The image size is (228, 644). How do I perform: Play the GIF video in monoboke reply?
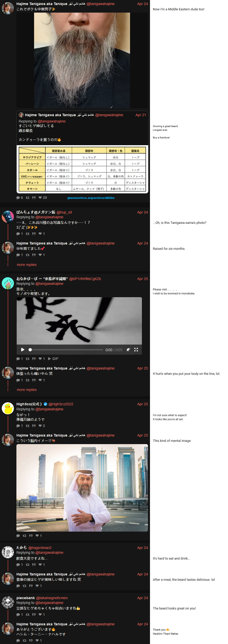click(23, 350)
